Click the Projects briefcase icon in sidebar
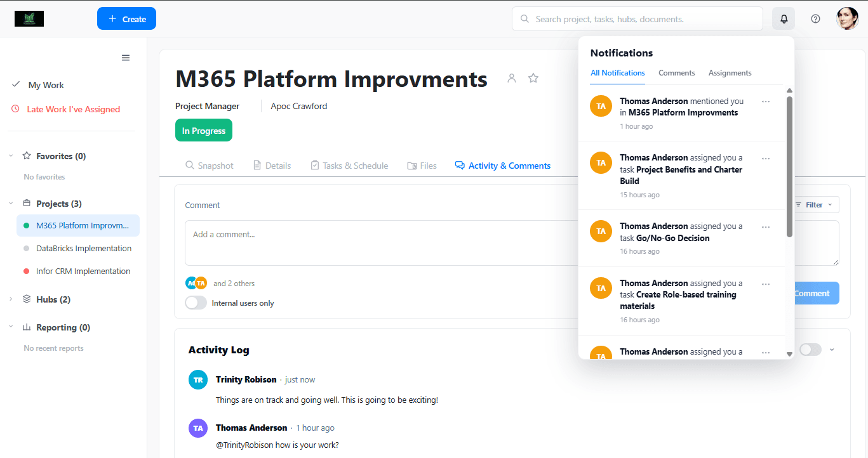The height and width of the screenshot is (458, 868). click(27, 204)
